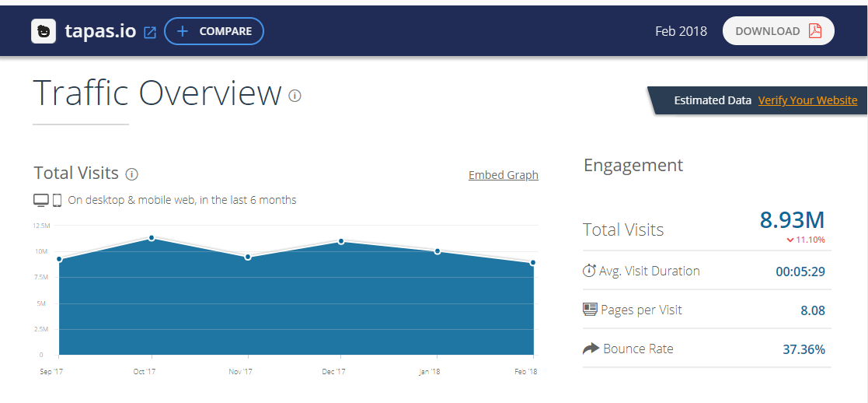868x403 pixels.
Task: Open the Embed Graph link
Action: coord(503,175)
